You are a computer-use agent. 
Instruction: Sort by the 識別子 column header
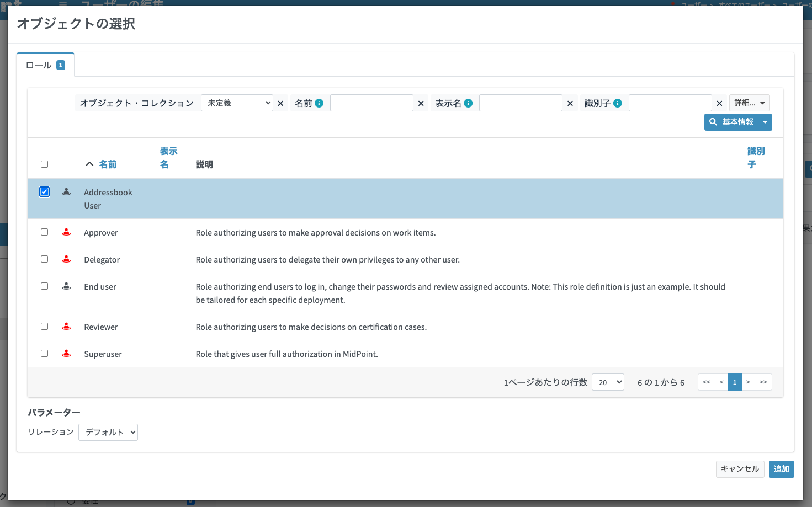coord(756,158)
